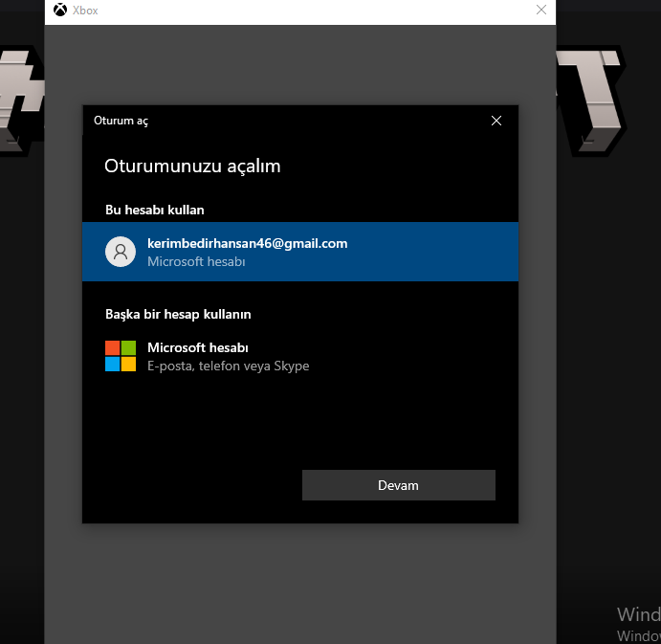Close the Oturum aç sign-in dialog
The height and width of the screenshot is (644, 661).
tap(496, 121)
